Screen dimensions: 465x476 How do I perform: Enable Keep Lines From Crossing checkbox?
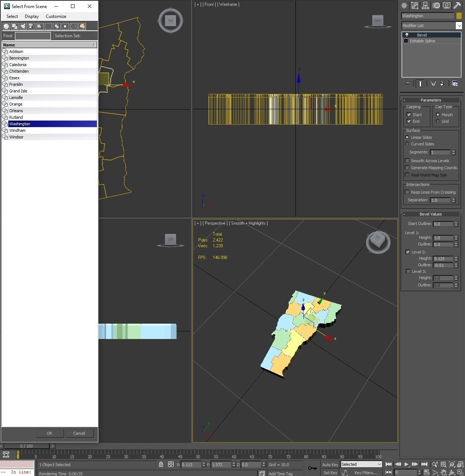[407, 192]
